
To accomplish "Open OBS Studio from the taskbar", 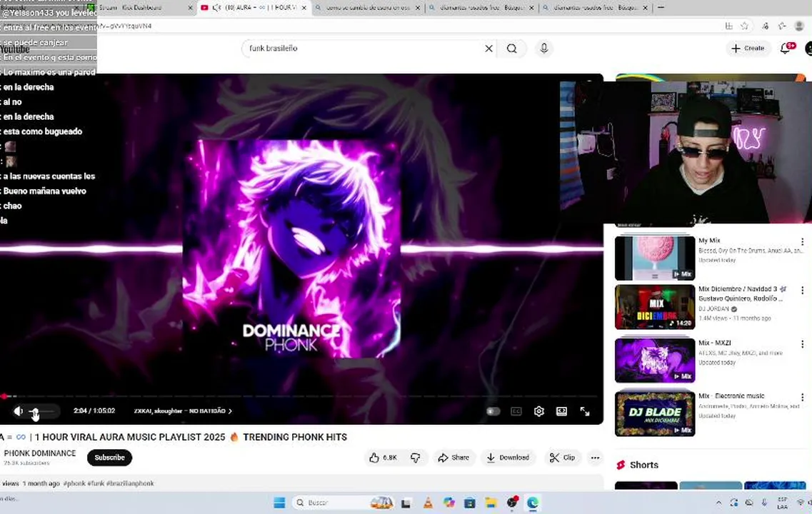I will (512, 503).
